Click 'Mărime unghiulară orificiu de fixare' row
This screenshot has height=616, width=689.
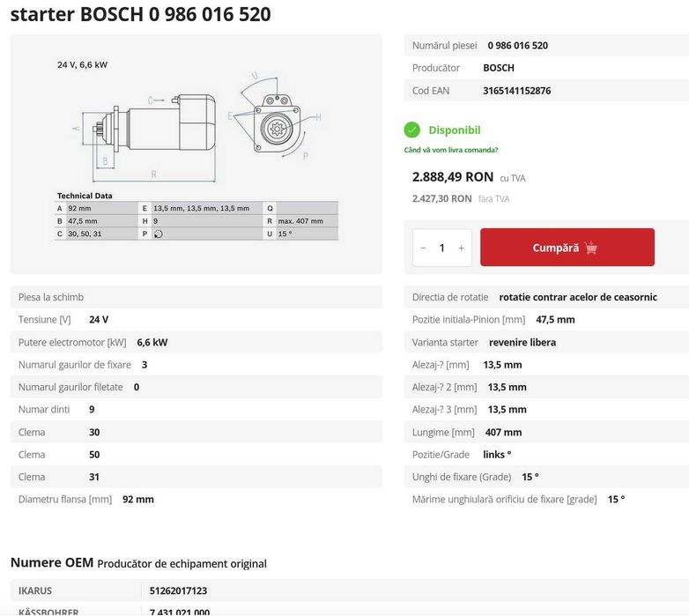point(546,500)
